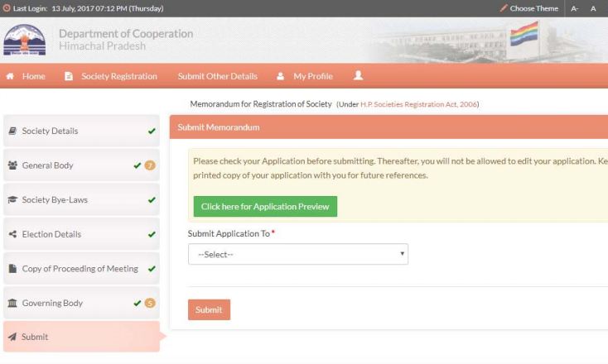
Task: Click the Copy of Proceeding green checkmark
Action: (152, 268)
